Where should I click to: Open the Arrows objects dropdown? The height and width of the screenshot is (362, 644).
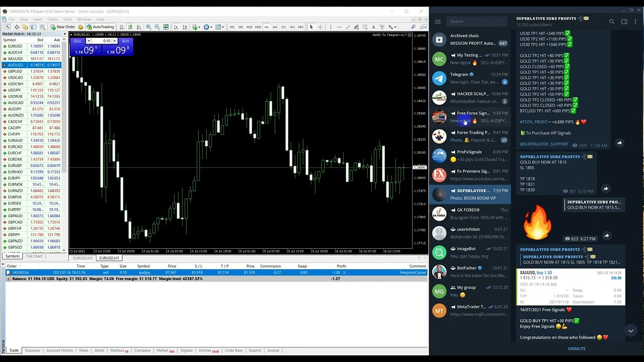[x=392, y=27]
